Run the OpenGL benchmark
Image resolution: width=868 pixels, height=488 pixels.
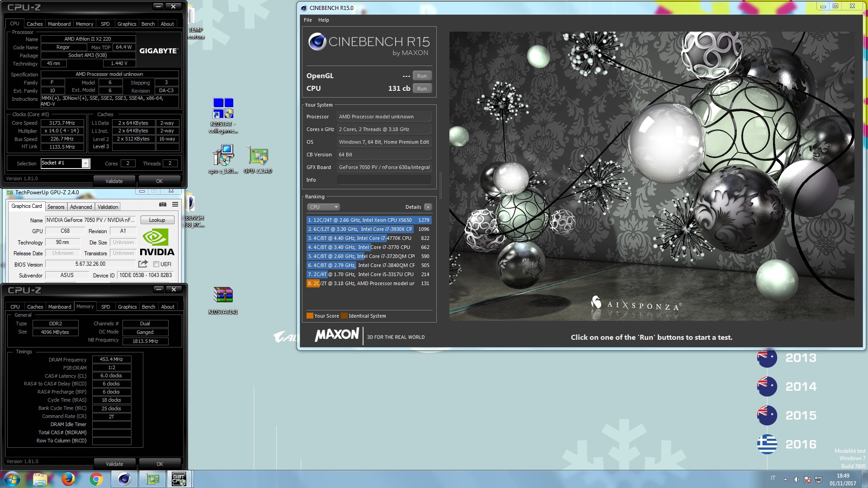point(422,76)
